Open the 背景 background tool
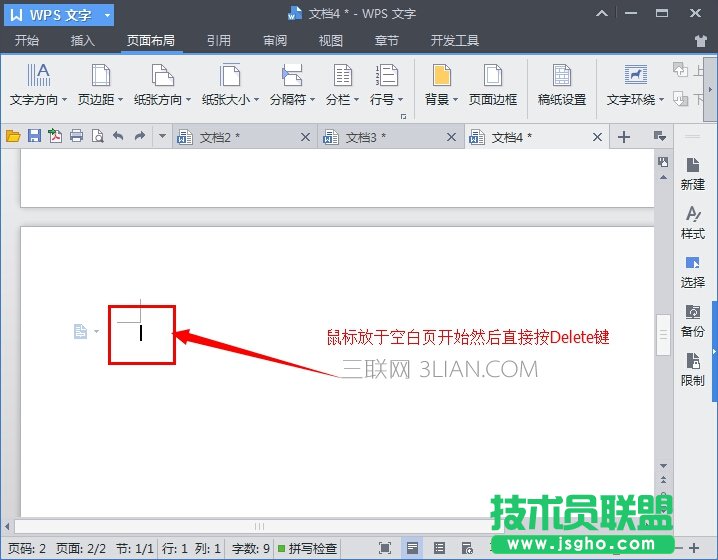Image resolution: width=718 pixels, height=560 pixels. click(x=441, y=85)
